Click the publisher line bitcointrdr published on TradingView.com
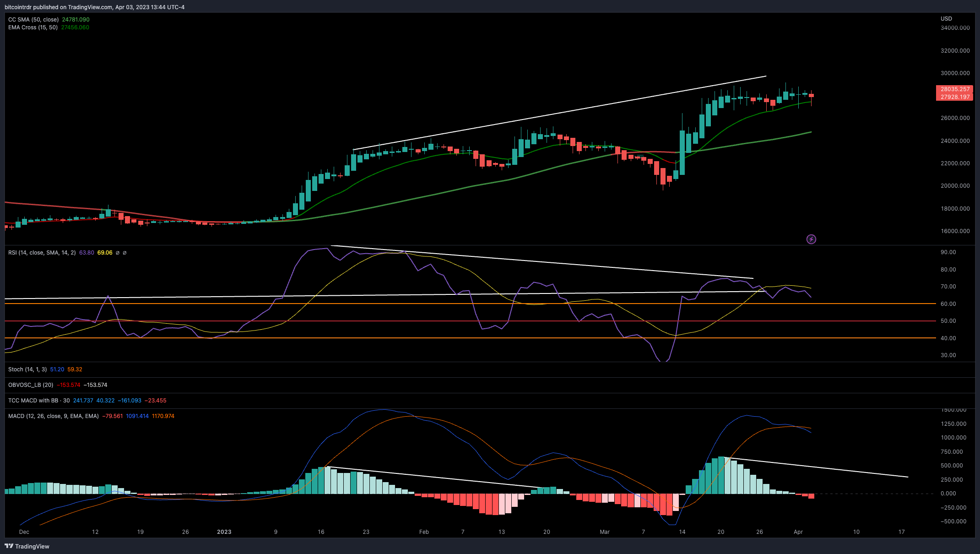980x554 pixels. tap(95, 7)
